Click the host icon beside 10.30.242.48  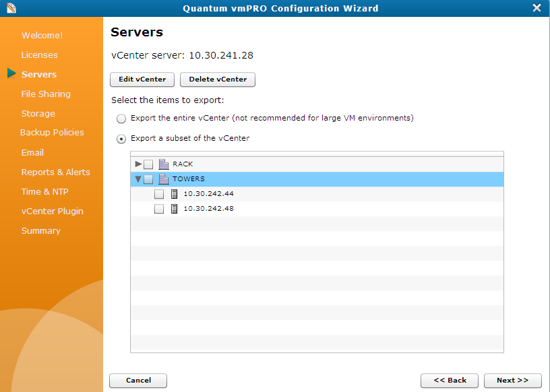coord(174,208)
